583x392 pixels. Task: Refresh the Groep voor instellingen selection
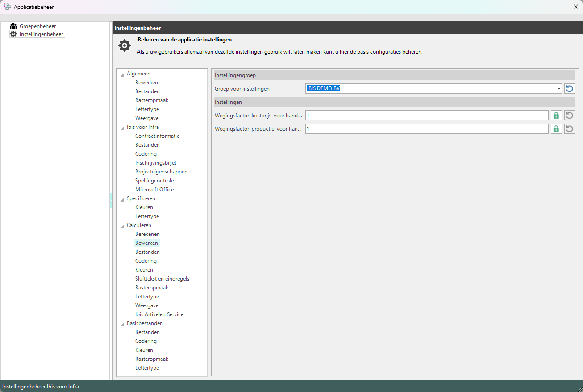(x=569, y=89)
